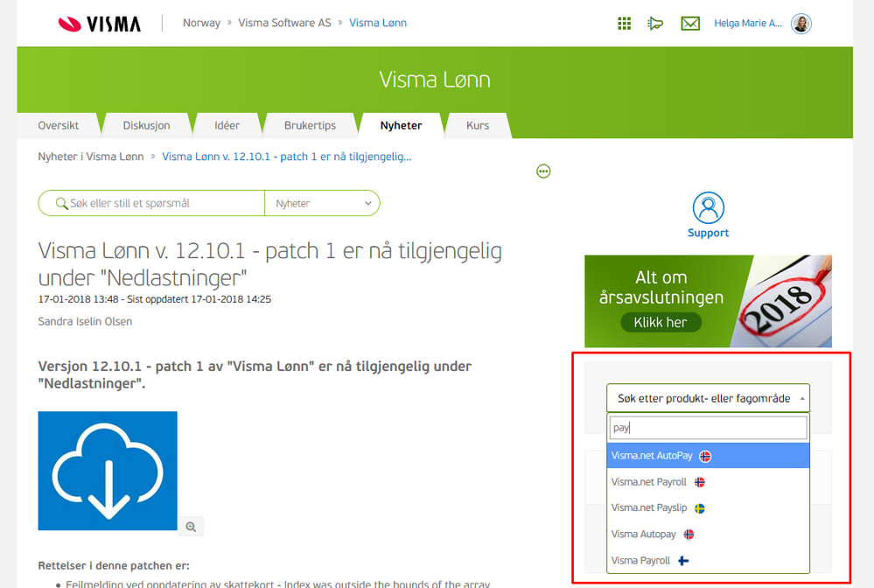The height and width of the screenshot is (588, 874).
Task: Select the Nyheter tab
Action: coord(401,125)
